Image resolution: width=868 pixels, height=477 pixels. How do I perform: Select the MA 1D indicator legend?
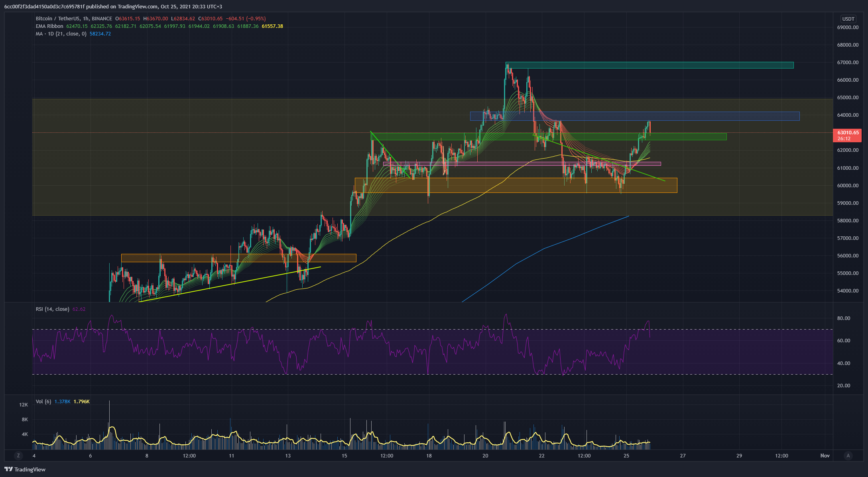click(61, 34)
